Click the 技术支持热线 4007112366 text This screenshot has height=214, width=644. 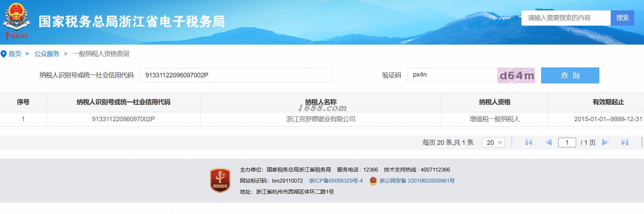(417, 170)
